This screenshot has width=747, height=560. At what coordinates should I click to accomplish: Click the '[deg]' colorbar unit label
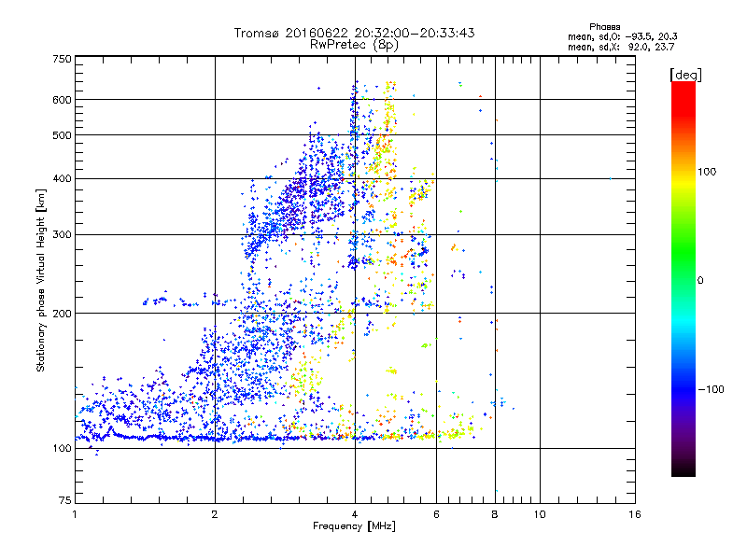click(685, 75)
